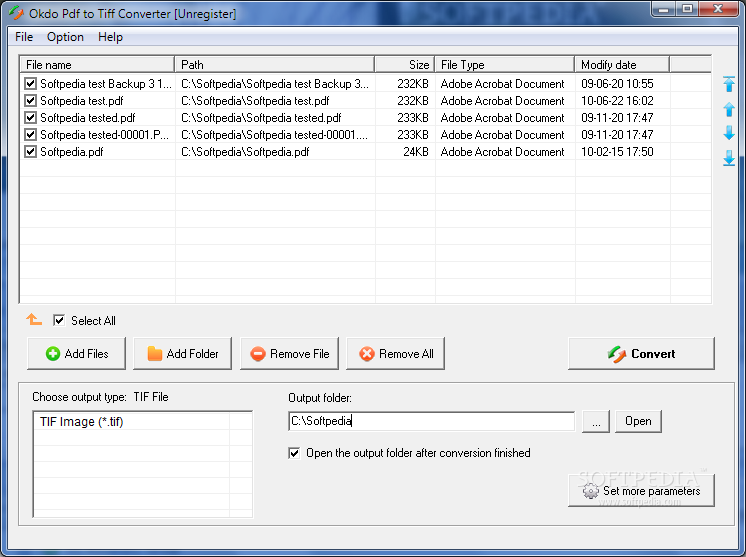Toggle open output folder after conversion checkbox
Image resolution: width=746 pixels, height=557 pixels.
294,453
